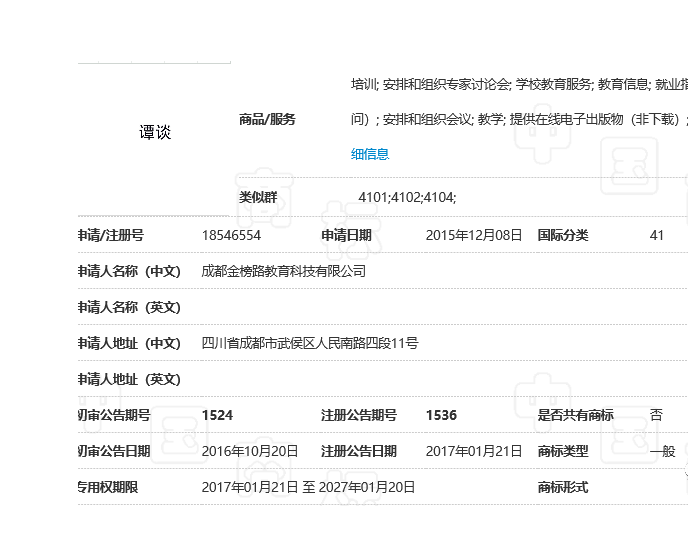The image size is (688, 534).
Task: Open the 细信息 details link
Action: point(370,154)
